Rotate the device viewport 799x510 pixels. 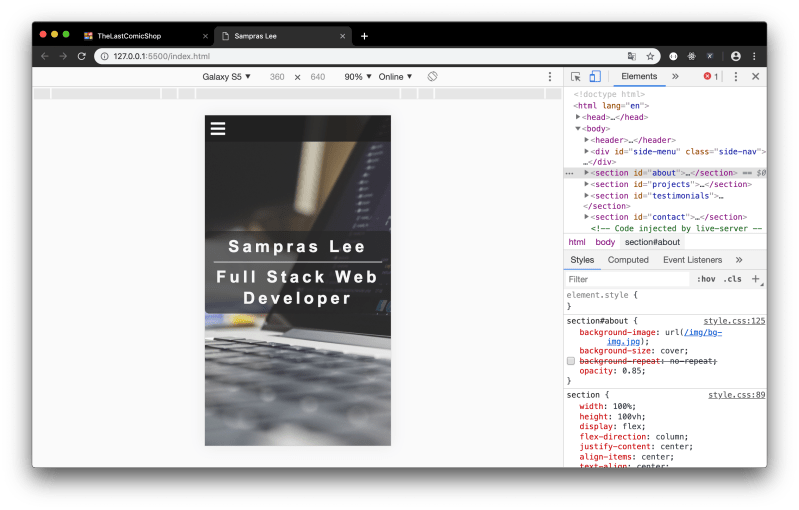pyautogui.click(x=432, y=76)
